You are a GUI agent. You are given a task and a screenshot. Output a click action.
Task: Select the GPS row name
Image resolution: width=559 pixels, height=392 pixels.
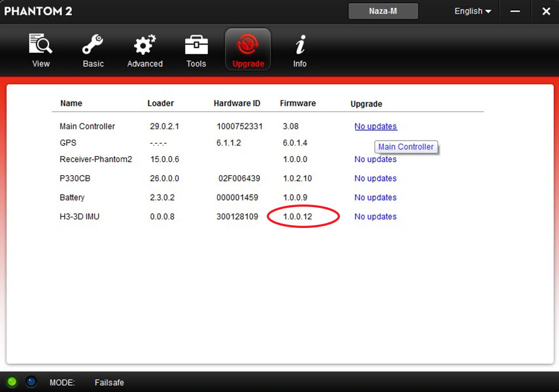68,142
